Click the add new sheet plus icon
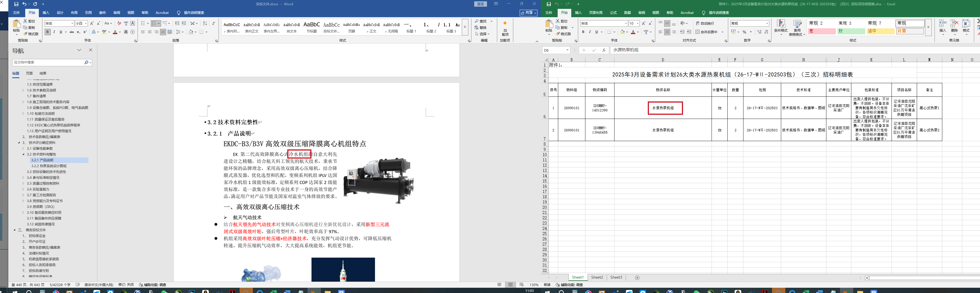This screenshot has height=293, width=980. pyautogui.click(x=637, y=278)
